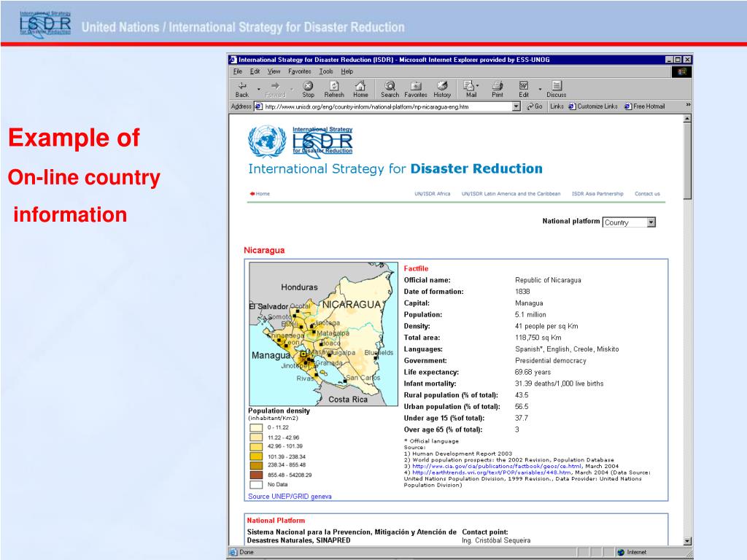The image size is (747, 560).
Task: Open the File menu
Action: point(237,71)
